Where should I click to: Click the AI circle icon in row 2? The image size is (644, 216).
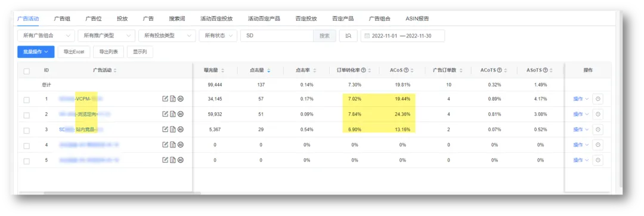(180, 114)
